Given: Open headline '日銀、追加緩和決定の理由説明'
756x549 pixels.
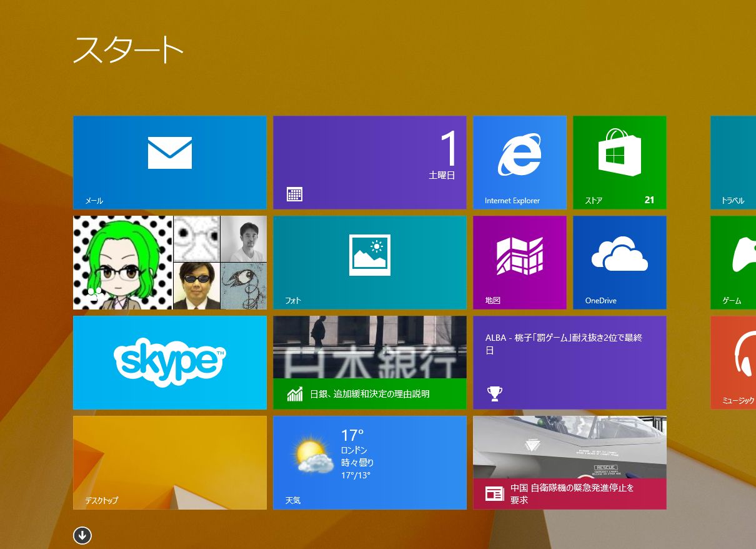Looking at the screenshot, I should 370,394.
